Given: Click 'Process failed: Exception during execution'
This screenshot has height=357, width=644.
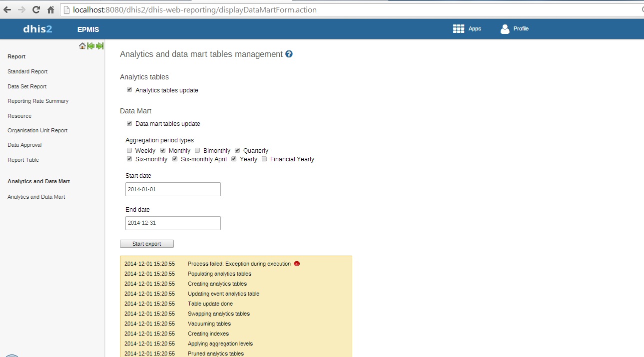Looking at the screenshot, I should click(239, 264).
